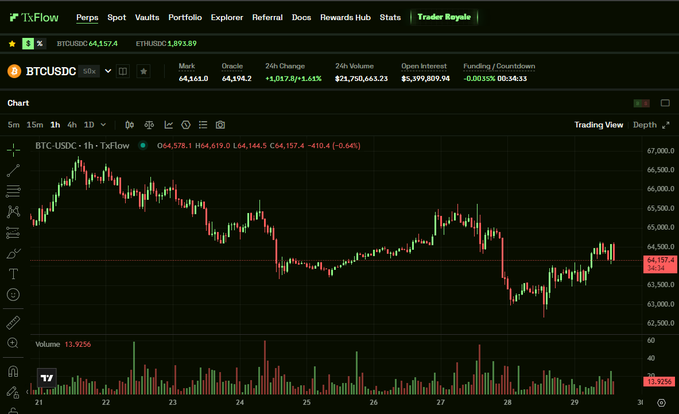This screenshot has height=414, width=679.
Task: Open the 50x leverage selector
Action: tap(89, 71)
